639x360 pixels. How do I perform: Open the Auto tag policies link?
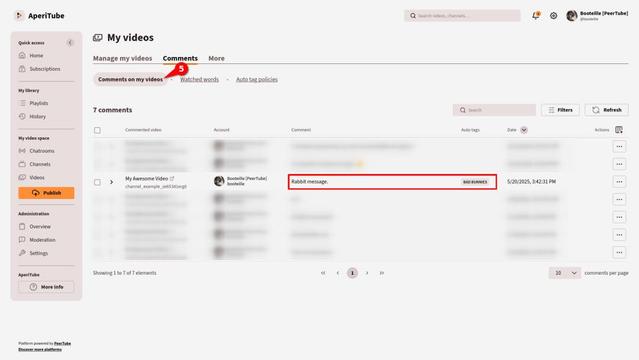[257, 80]
